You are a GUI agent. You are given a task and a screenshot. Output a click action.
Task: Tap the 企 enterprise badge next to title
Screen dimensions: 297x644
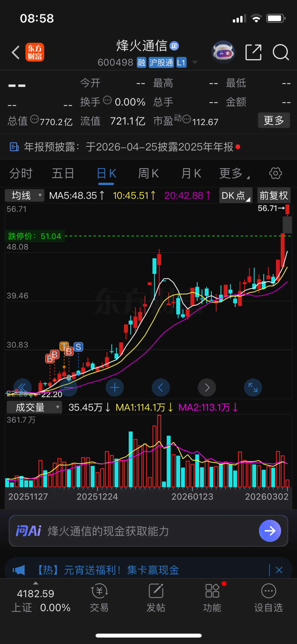[x=174, y=46]
